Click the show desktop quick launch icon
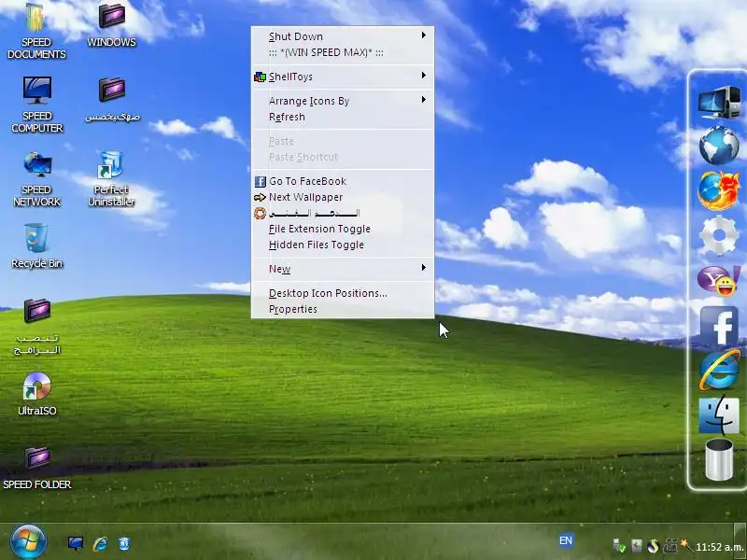 (76, 543)
